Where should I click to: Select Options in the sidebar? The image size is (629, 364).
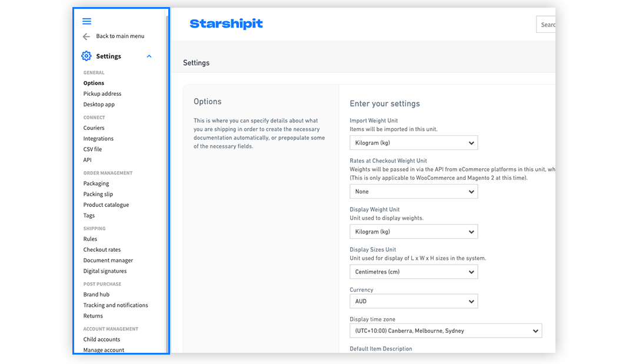coord(94,83)
